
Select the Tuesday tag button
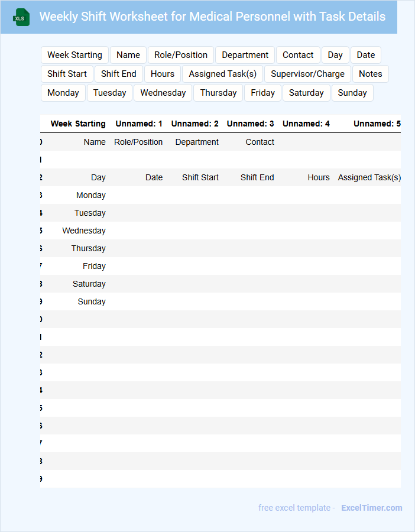point(109,93)
